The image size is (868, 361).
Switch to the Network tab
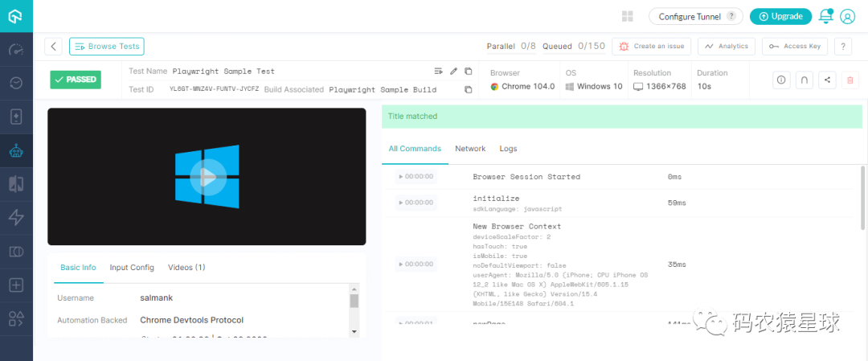pyautogui.click(x=470, y=149)
